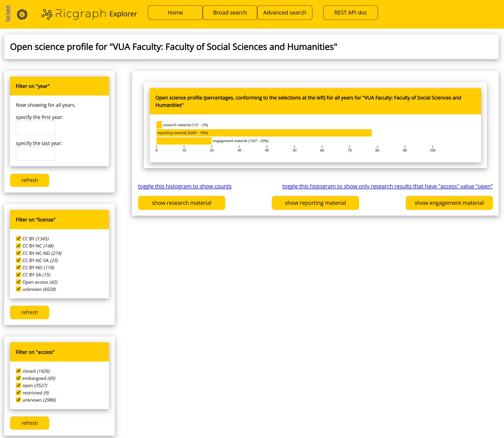Open the Home menu button
Viewport: 504px width, 438px height.
(x=175, y=12)
